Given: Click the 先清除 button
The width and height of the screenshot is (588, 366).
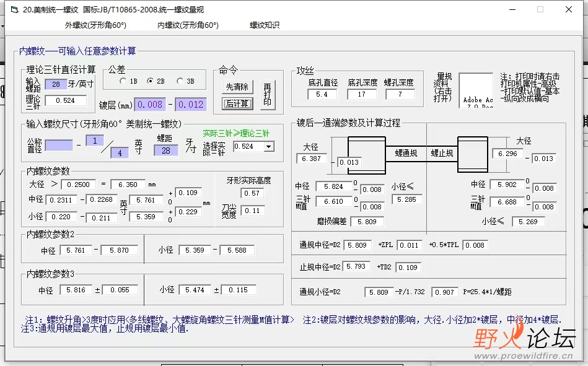Looking at the screenshot, I should (237, 87).
